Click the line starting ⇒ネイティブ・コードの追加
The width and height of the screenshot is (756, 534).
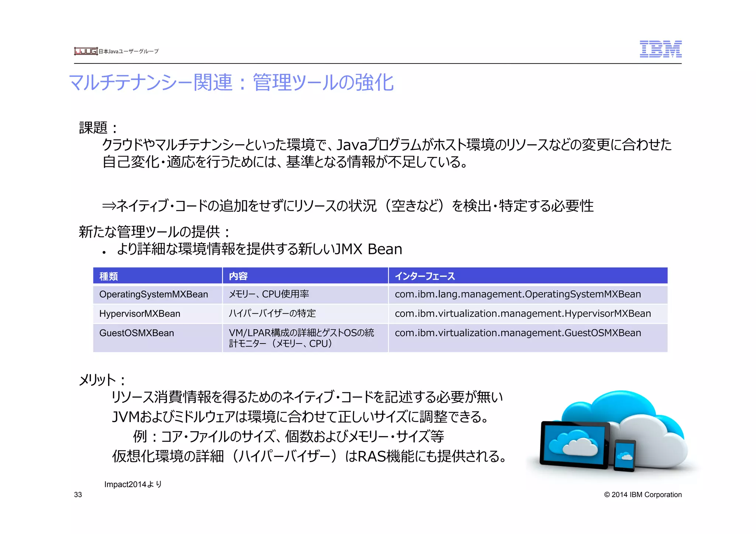(348, 206)
